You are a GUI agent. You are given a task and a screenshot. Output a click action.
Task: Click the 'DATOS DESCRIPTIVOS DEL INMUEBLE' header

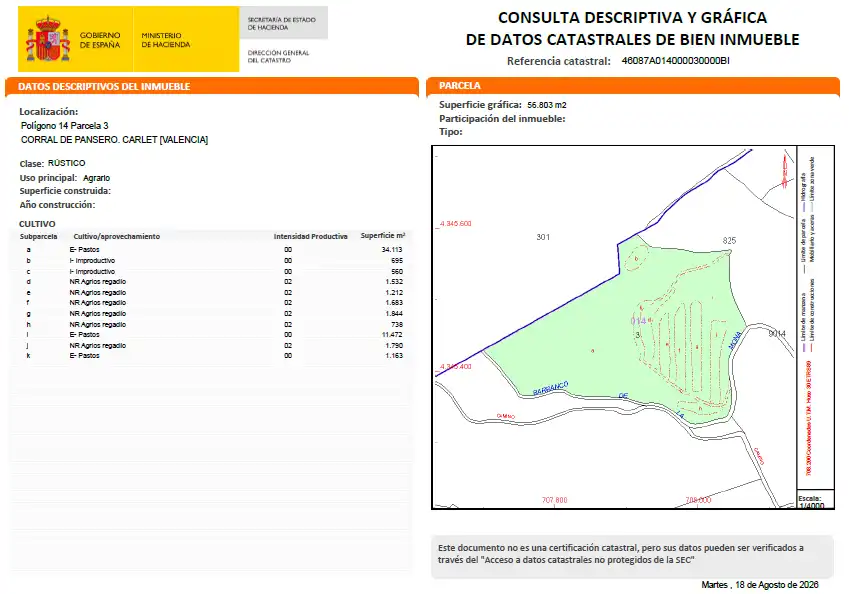pyautogui.click(x=104, y=87)
